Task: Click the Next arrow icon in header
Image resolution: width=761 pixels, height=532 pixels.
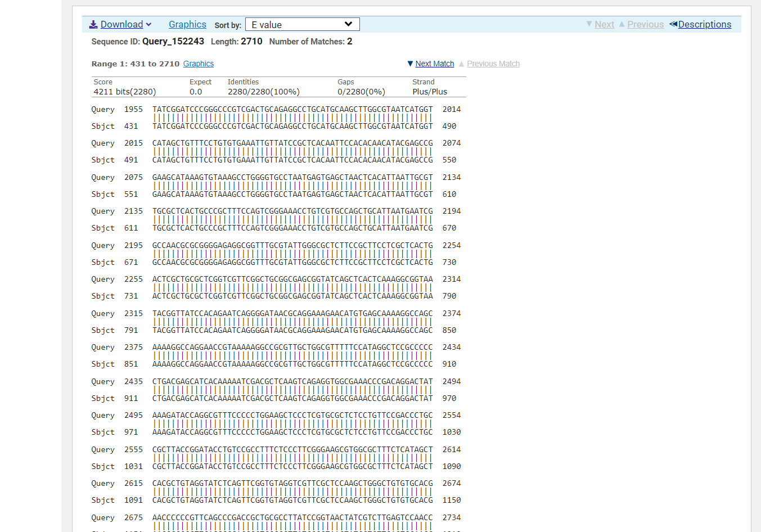Action: pos(589,24)
